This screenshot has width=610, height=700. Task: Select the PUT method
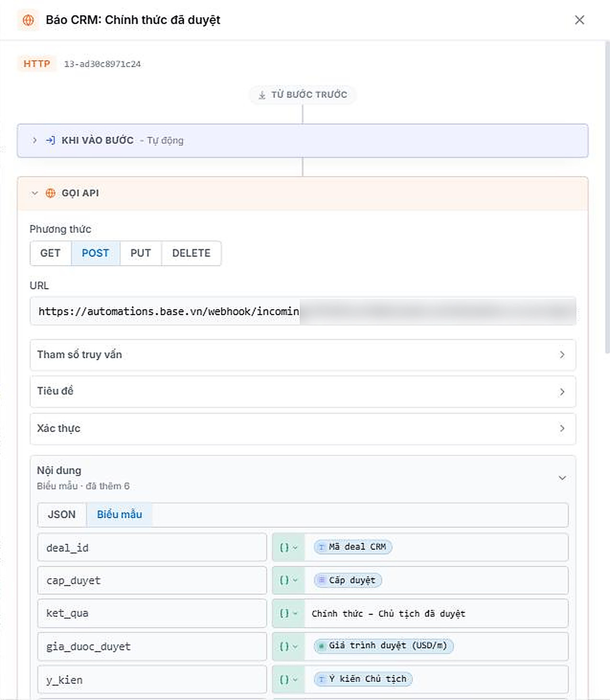click(x=141, y=253)
